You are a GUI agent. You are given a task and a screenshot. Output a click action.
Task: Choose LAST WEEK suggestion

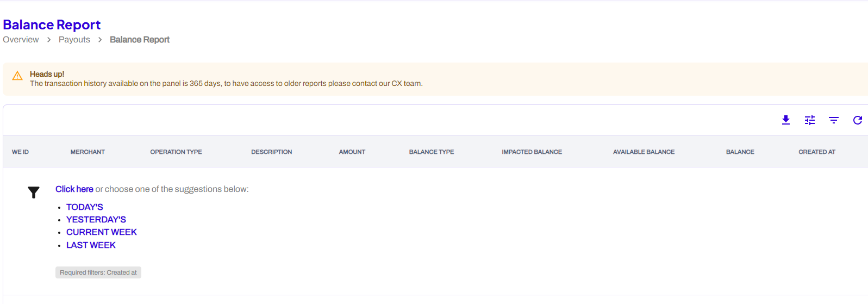point(91,245)
